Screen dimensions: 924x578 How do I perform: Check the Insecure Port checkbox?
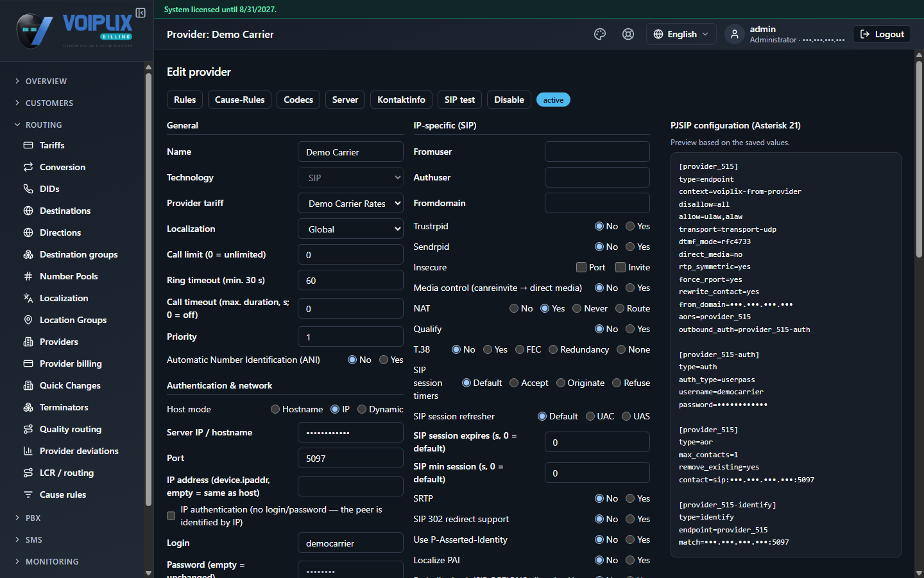pyautogui.click(x=581, y=267)
